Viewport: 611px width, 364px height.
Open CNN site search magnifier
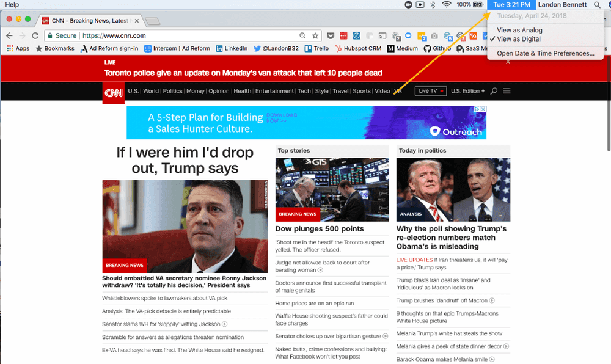(493, 91)
